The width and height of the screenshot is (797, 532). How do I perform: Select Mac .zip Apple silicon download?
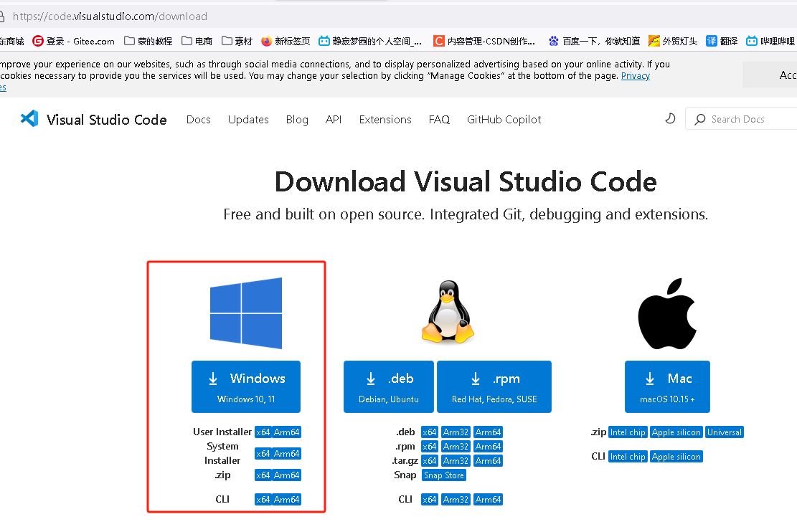pos(676,432)
